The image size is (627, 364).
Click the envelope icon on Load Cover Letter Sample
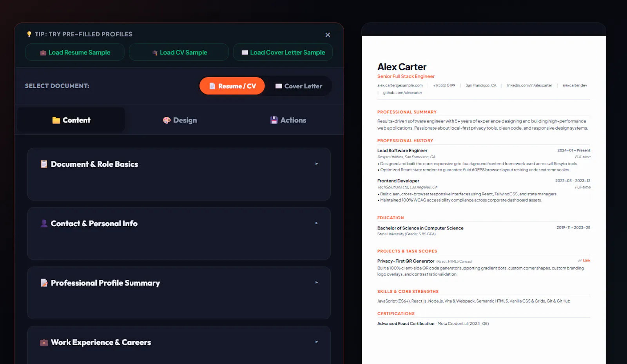coord(245,52)
